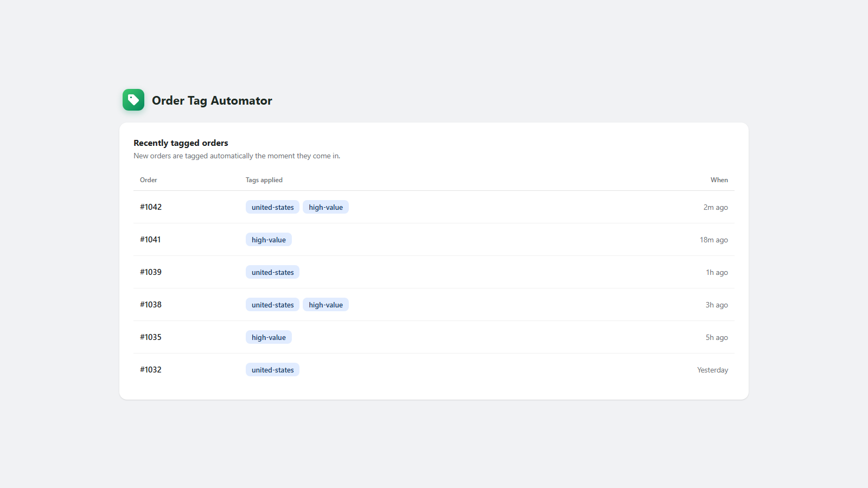868x488 pixels.
Task: Click the Tags applied column header
Action: (x=264, y=180)
